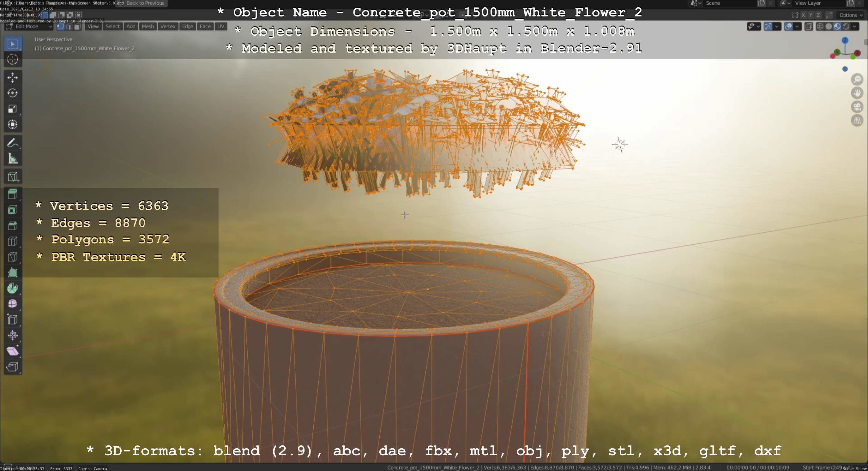Toggle auto merge vertices
868x471 pixels.
coord(829,15)
